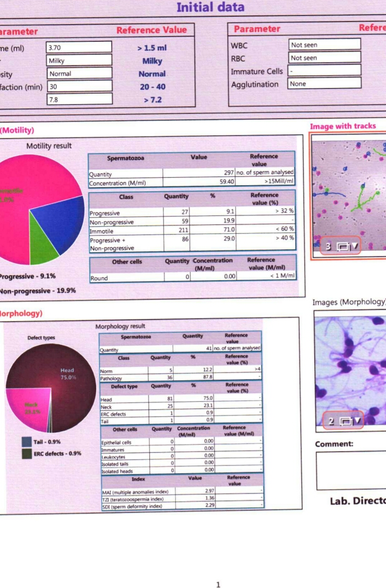The width and height of the screenshot is (386, 588).
Task: Click the 'Image with tracks' label
Action: [x=343, y=126]
